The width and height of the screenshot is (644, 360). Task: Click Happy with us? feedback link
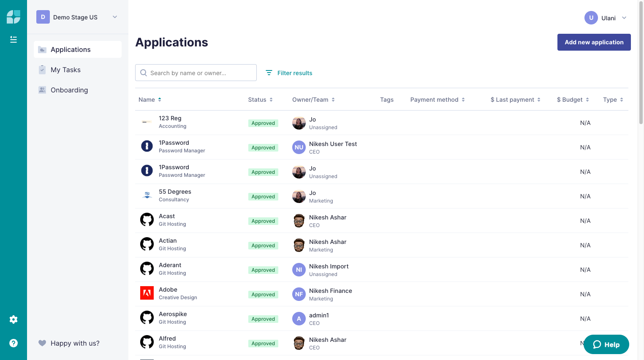pyautogui.click(x=69, y=343)
